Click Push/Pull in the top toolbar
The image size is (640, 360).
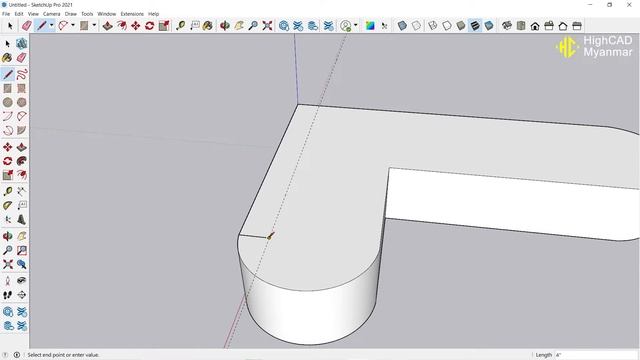pos(107,26)
